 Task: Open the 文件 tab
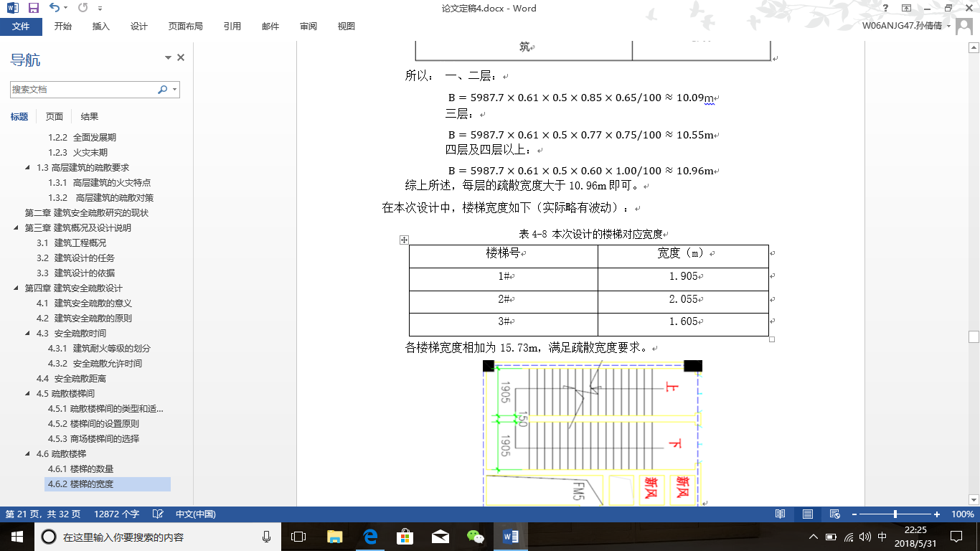pos(21,27)
